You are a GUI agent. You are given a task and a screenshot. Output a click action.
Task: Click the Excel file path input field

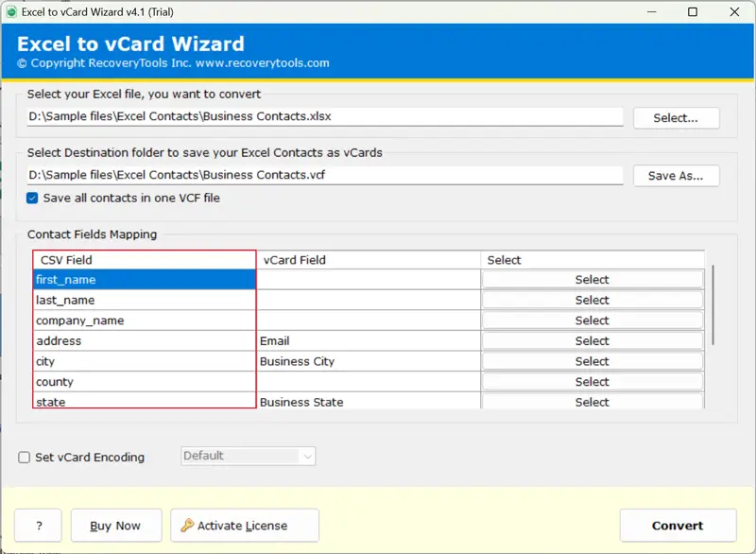click(x=324, y=117)
